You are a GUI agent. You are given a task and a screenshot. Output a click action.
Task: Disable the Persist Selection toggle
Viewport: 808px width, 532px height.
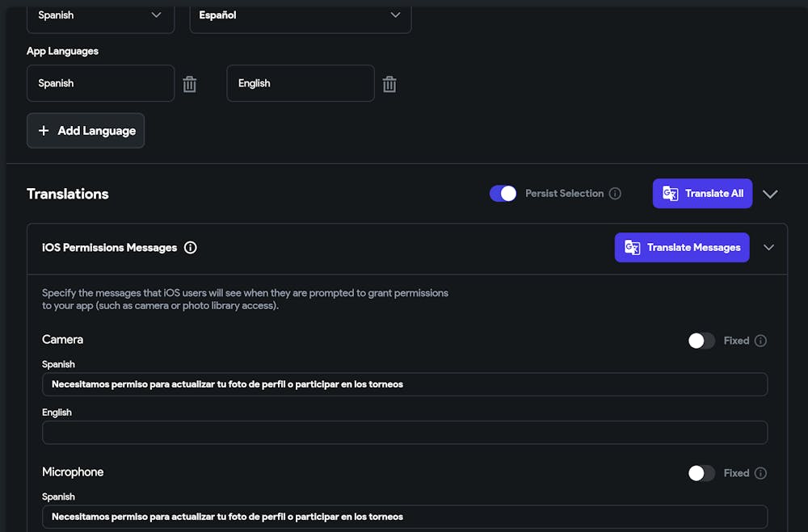click(503, 194)
